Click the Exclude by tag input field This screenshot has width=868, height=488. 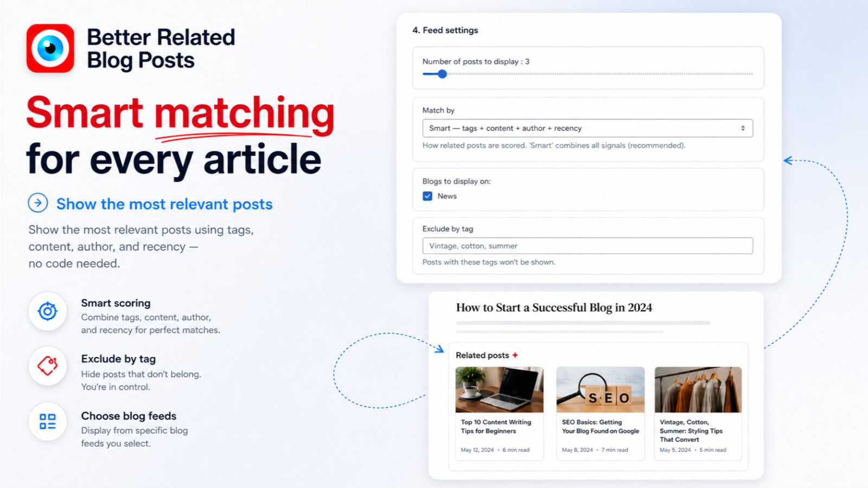588,246
